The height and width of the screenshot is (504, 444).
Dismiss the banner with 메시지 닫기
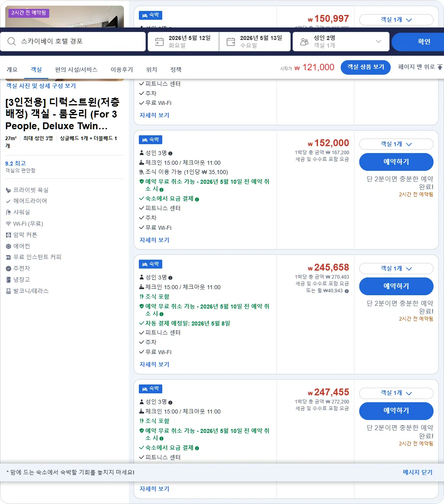click(418, 472)
